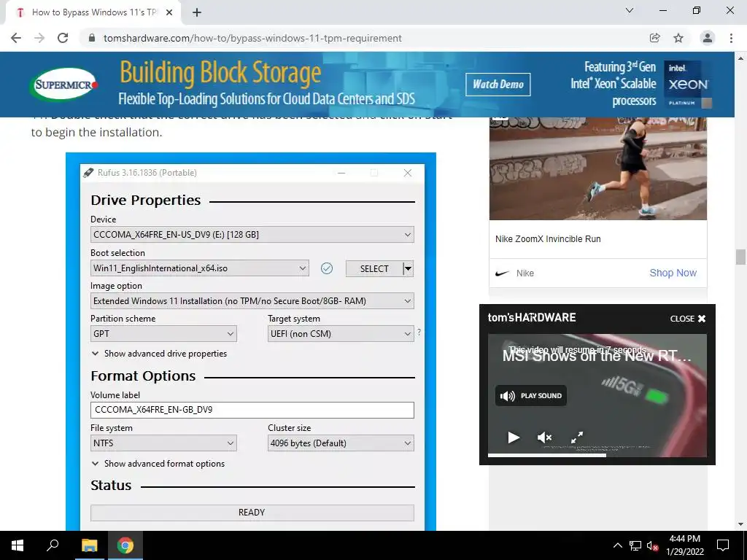Click the Shop Now link
The image size is (747, 560).
673,273
